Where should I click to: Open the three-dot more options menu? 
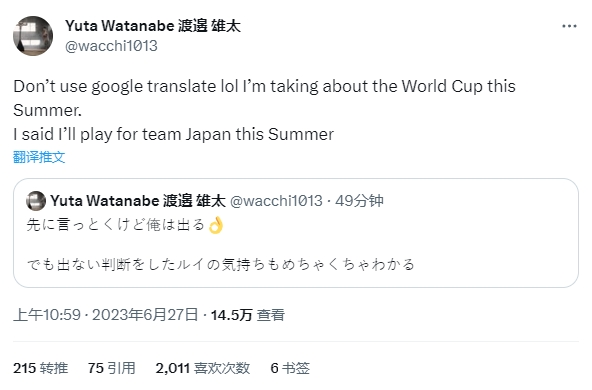click(569, 26)
